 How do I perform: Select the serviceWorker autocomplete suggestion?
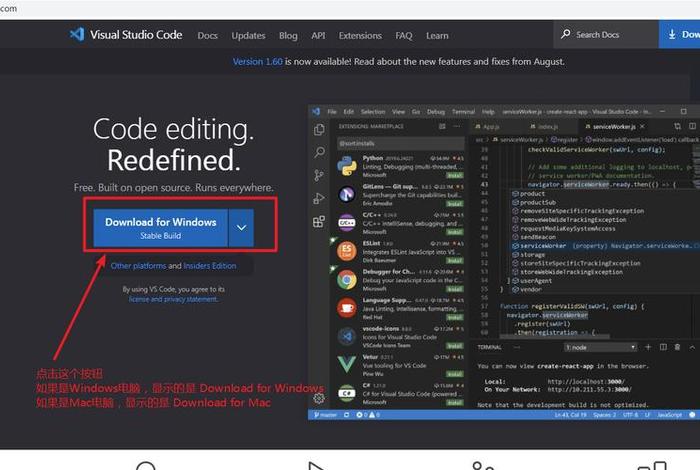pos(604,245)
